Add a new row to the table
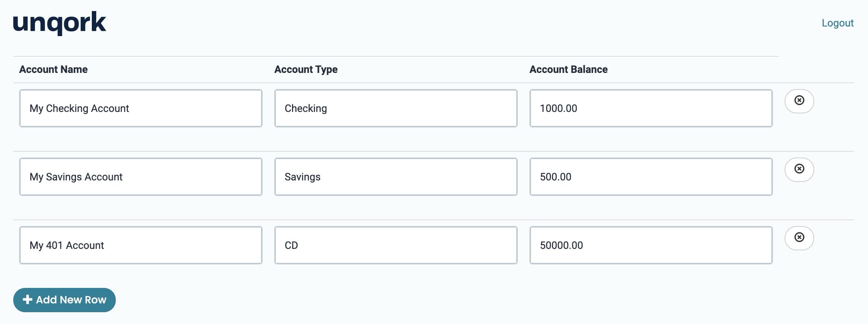This screenshot has height=324, width=868. tap(65, 300)
